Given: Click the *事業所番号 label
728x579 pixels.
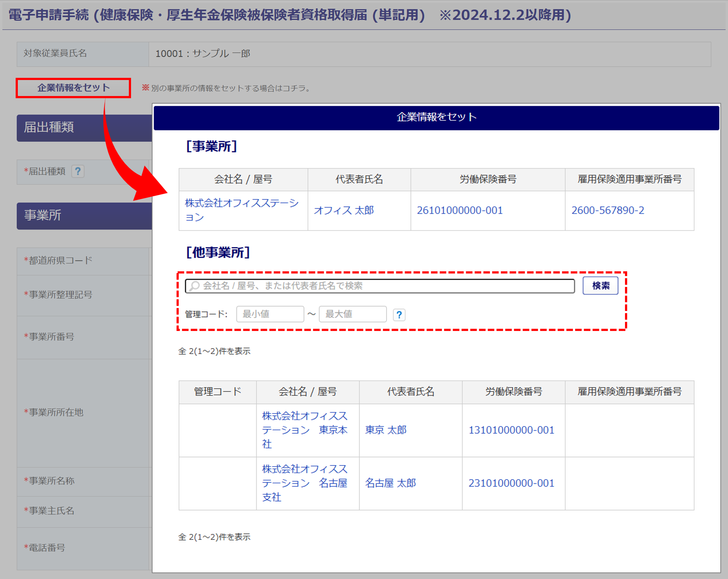Looking at the screenshot, I should [49, 337].
